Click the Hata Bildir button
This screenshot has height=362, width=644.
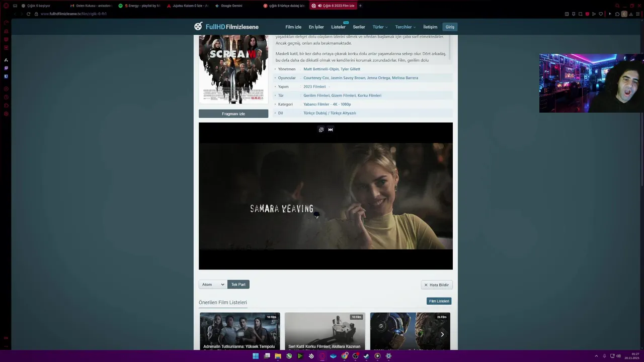coord(437,285)
